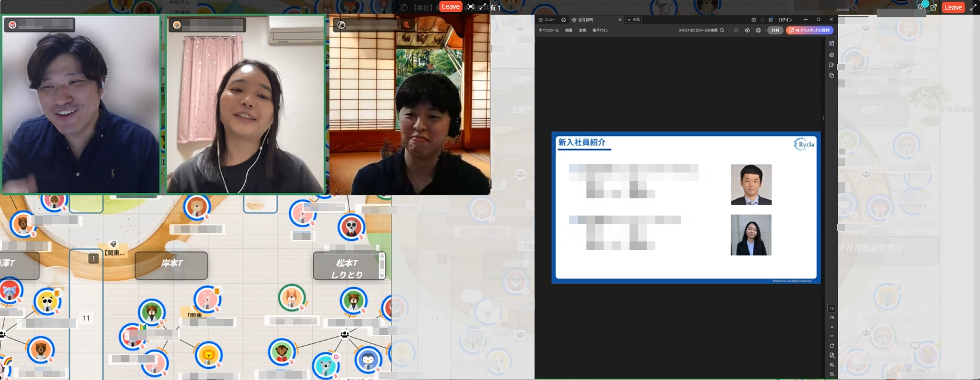Click the print icon in Acrobat toolbar
Screen dimensions: 980x380
tap(758, 30)
